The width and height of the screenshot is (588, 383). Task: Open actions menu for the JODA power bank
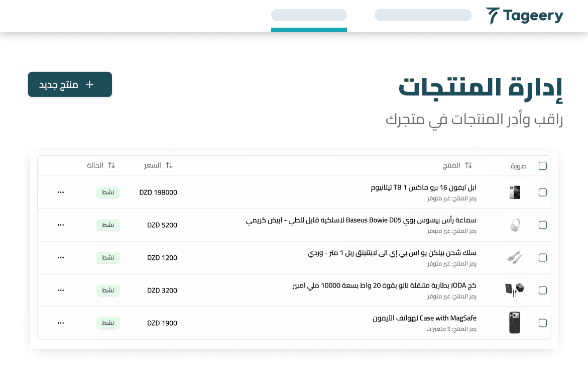tap(61, 290)
